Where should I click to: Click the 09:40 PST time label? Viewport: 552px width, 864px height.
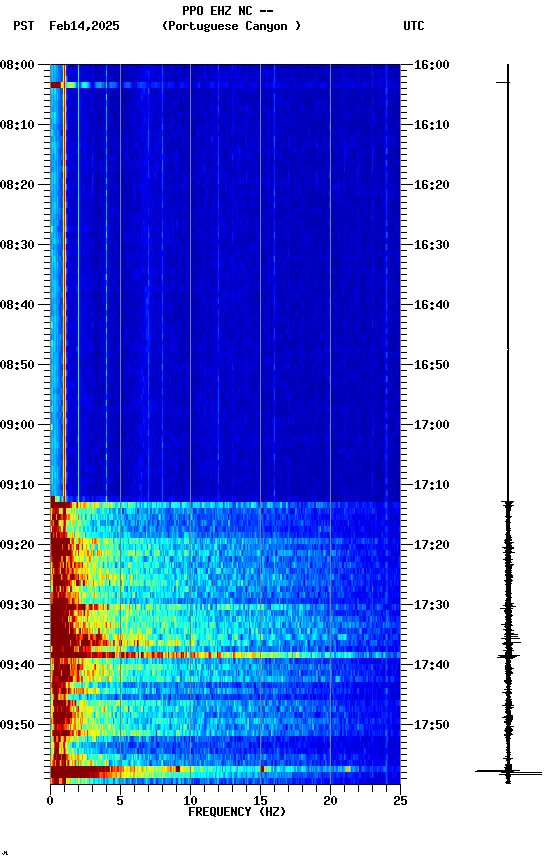click(x=17, y=666)
